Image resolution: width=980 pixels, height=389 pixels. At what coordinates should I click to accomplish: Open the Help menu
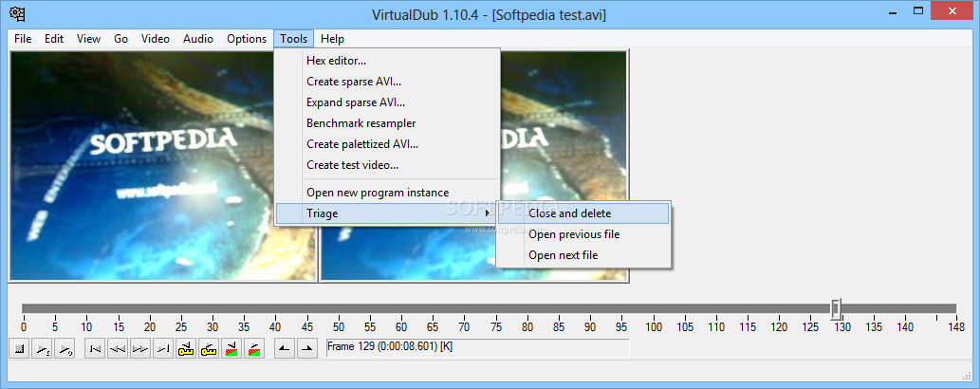tap(332, 39)
